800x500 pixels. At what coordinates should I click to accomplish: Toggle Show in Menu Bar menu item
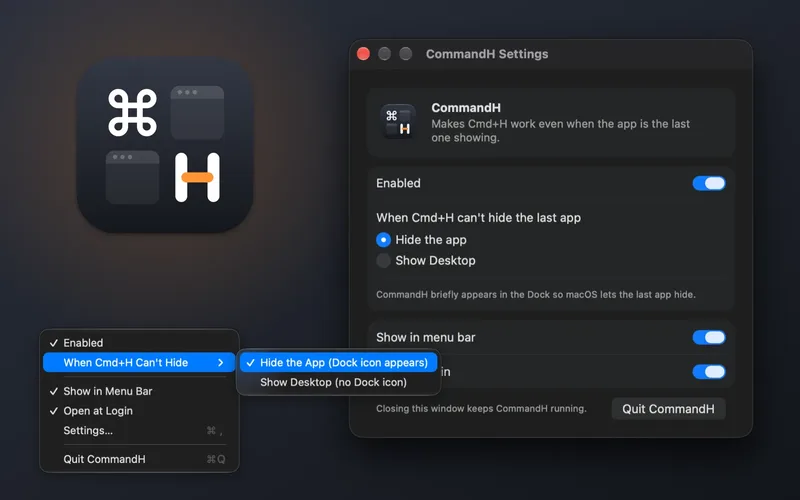tap(139, 391)
